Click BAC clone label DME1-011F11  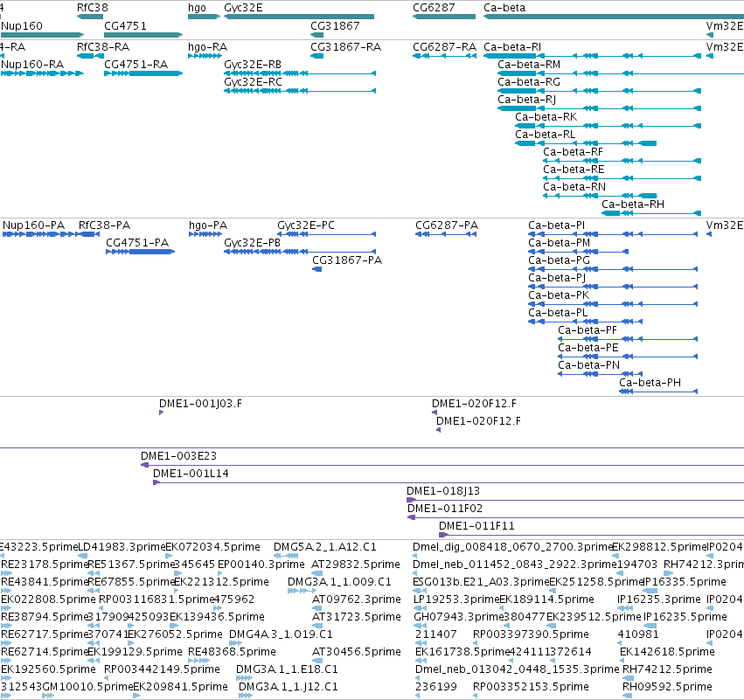(x=476, y=526)
